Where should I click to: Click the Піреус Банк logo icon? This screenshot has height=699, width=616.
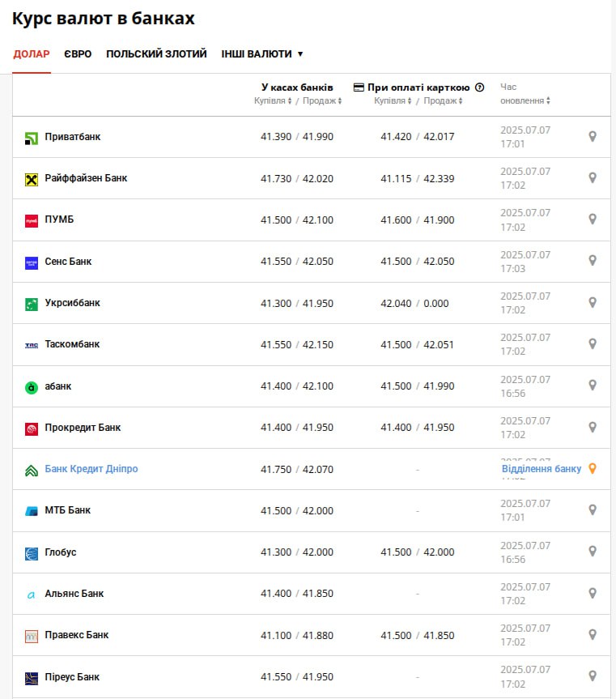click(x=32, y=679)
